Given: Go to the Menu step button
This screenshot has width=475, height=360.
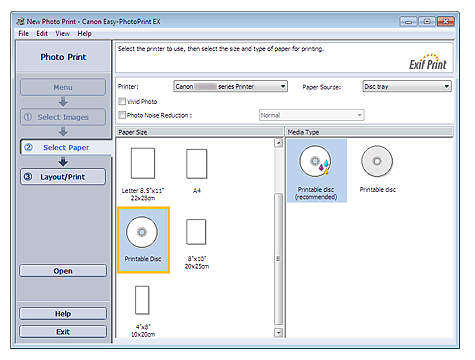Looking at the screenshot, I should pos(63,87).
